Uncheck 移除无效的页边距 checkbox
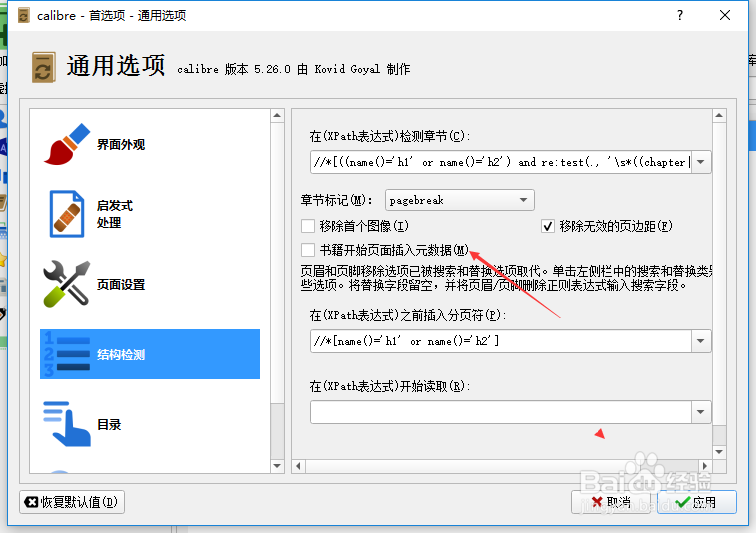 click(548, 226)
